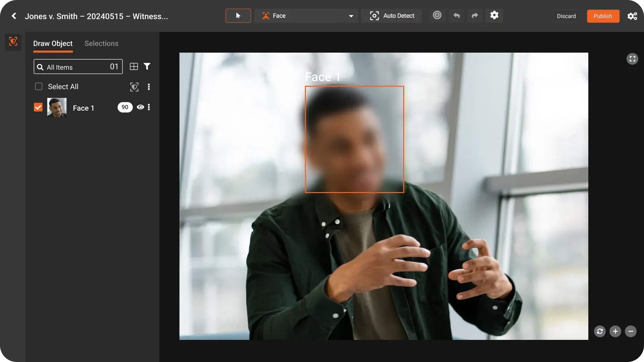Open Face 1 more options menu
Viewport: 644px width, 362px height.
click(x=149, y=107)
